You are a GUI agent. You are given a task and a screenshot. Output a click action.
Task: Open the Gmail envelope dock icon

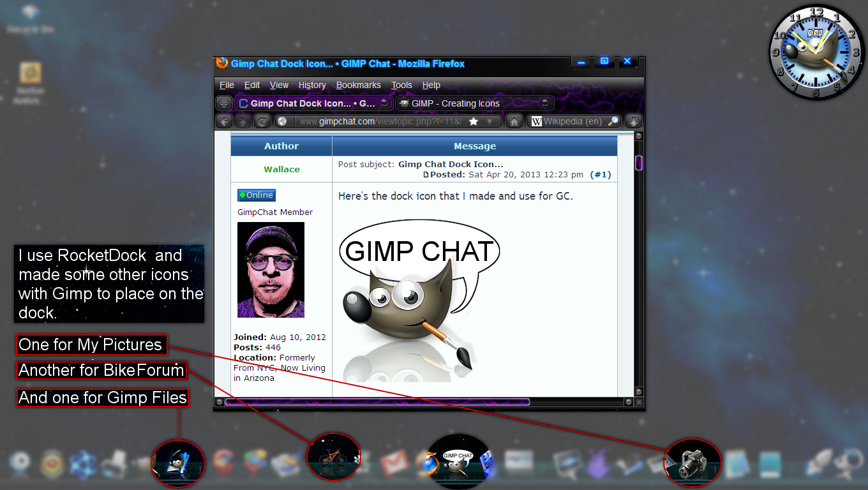(x=394, y=463)
